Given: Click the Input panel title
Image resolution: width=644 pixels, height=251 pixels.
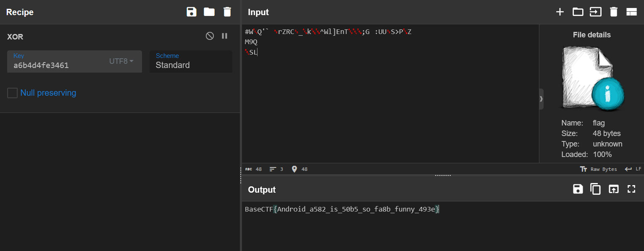Looking at the screenshot, I should coord(258,12).
